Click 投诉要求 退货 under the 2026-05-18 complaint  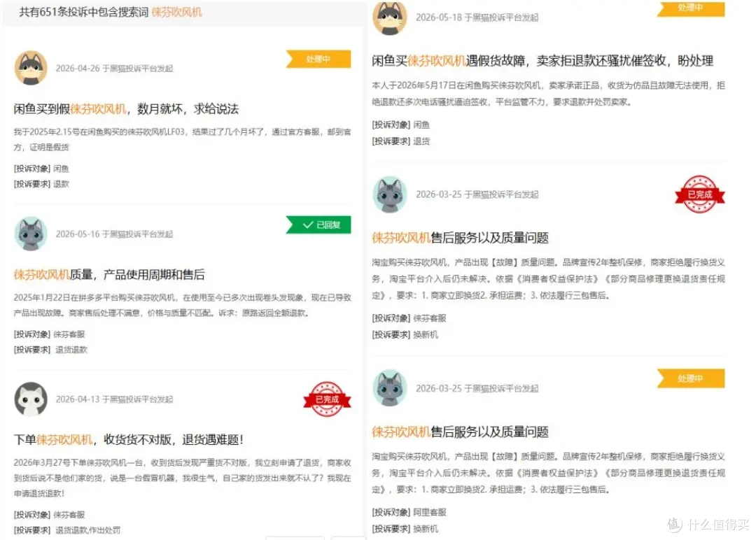pyautogui.click(x=400, y=141)
